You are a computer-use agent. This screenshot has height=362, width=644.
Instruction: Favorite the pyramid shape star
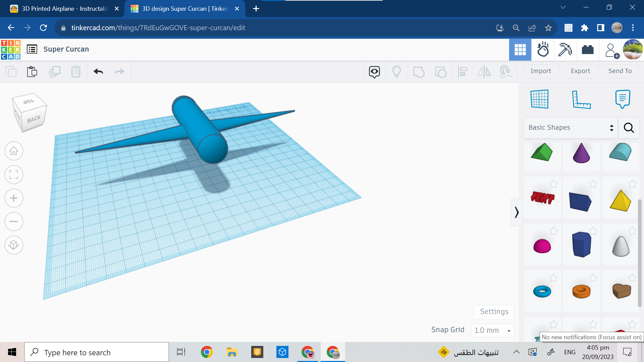[632, 184]
